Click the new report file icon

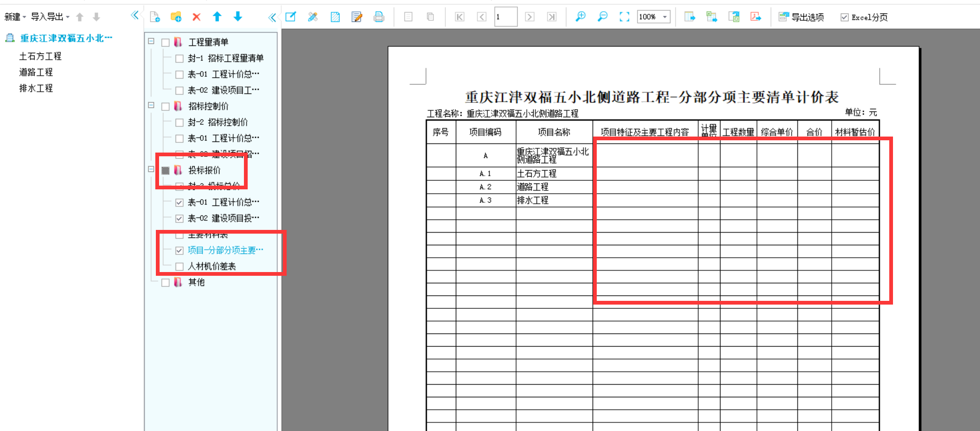pyautogui.click(x=155, y=17)
